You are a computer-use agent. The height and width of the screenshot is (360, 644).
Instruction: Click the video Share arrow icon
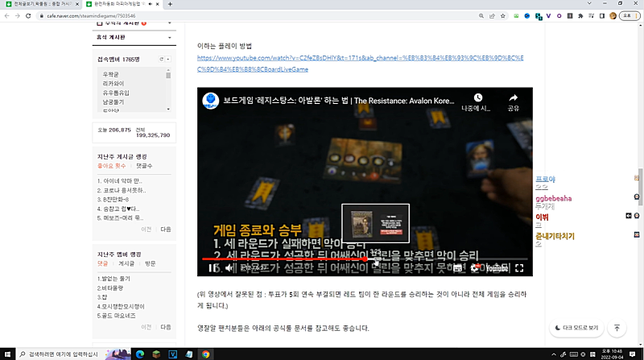click(x=514, y=97)
